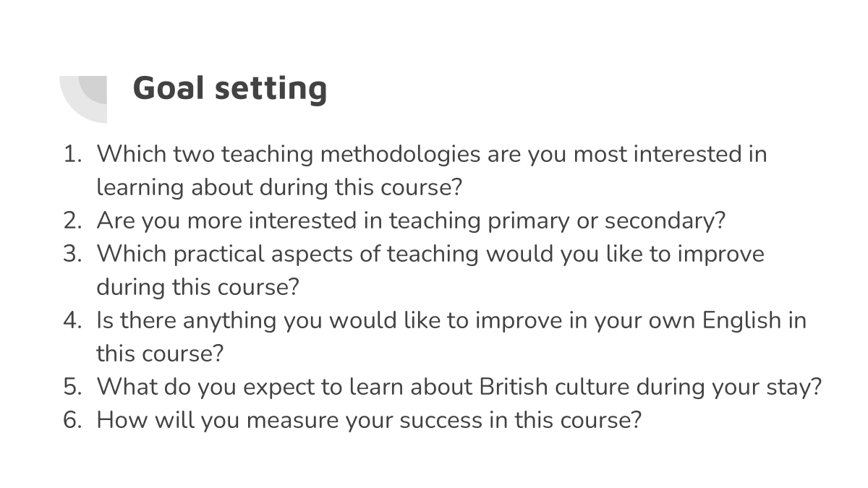Select question 4 about improving your own English

(451, 337)
